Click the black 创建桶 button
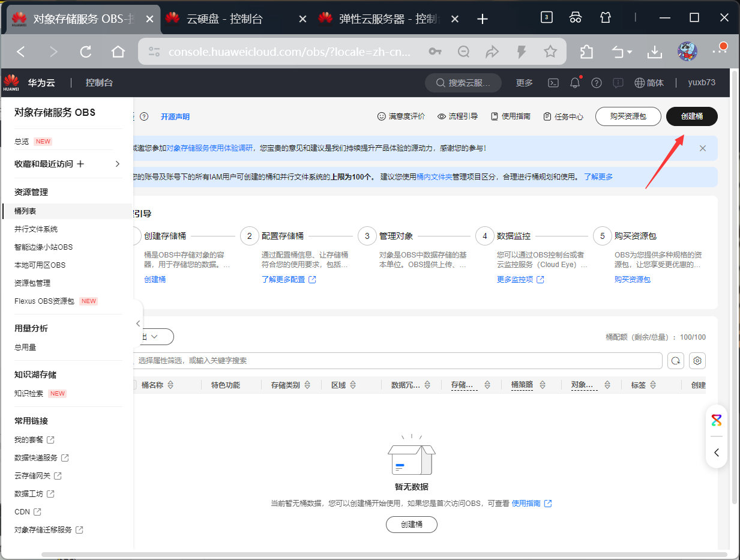 (x=691, y=116)
